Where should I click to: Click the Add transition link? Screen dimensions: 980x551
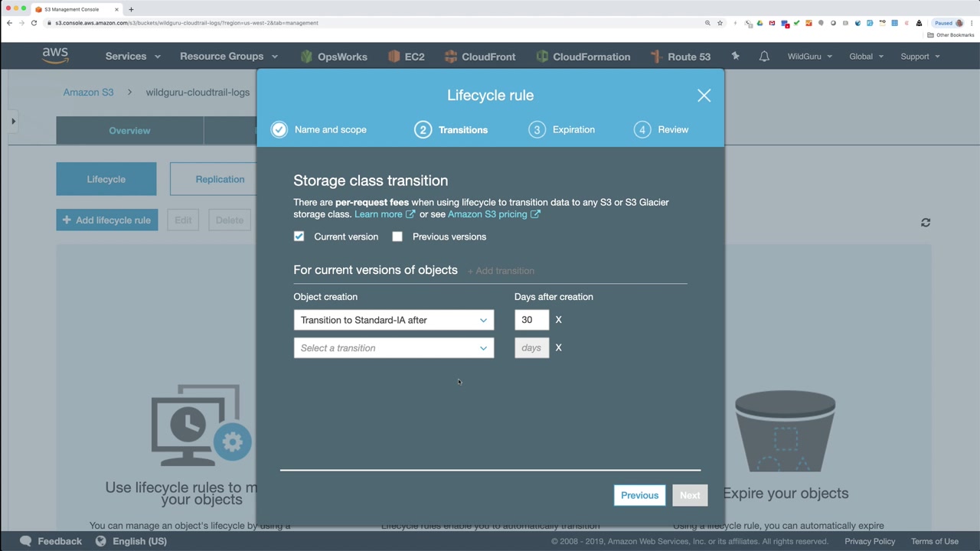point(501,271)
